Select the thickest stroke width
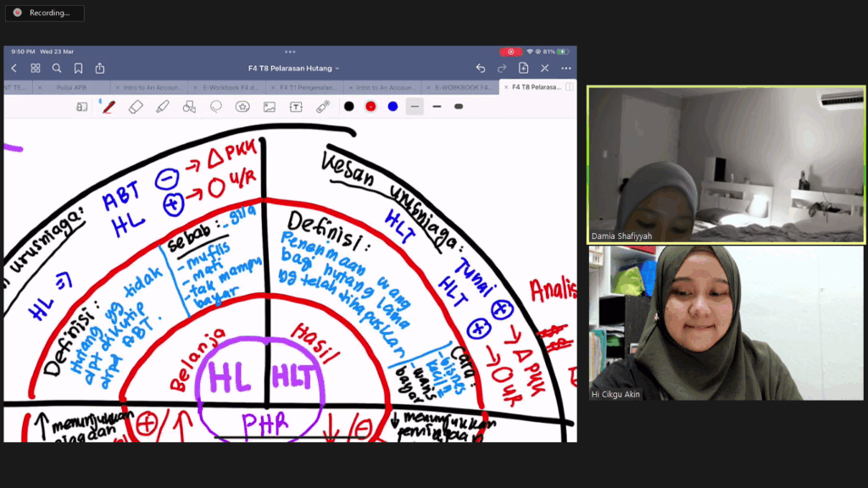The width and height of the screenshot is (868, 488). (459, 107)
